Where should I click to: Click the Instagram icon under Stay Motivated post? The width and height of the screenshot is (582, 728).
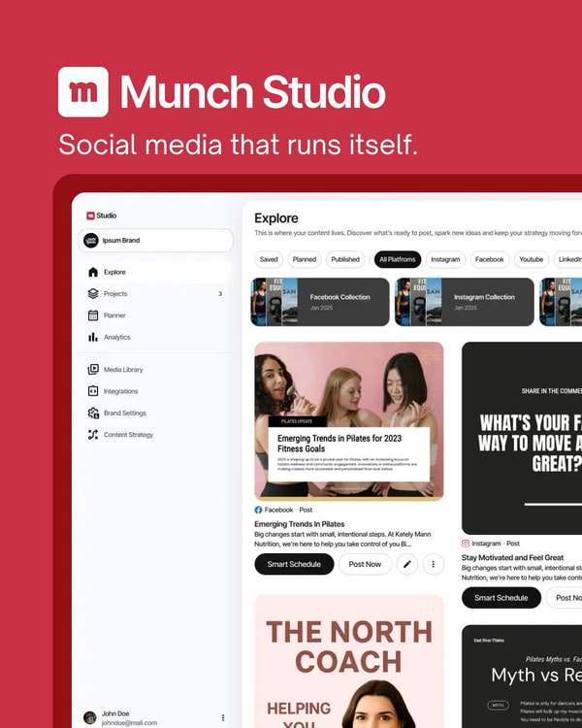(x=466, y=544)
